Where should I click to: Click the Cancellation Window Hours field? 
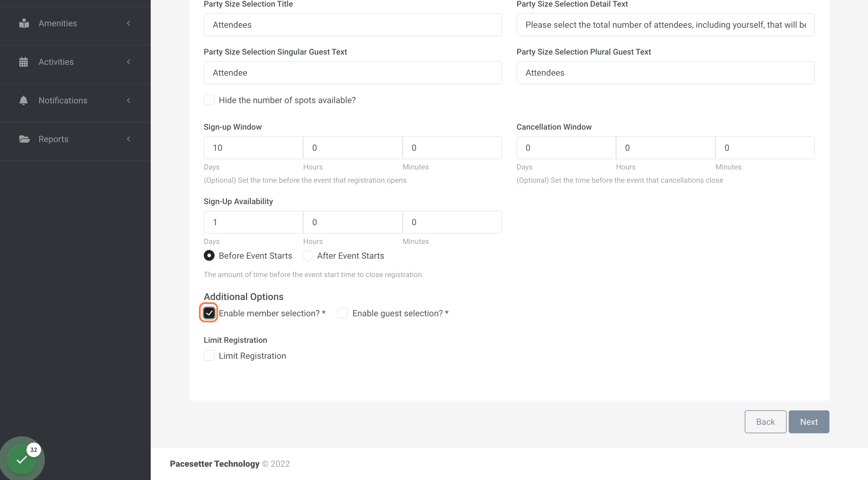click(x=665, y=148)
